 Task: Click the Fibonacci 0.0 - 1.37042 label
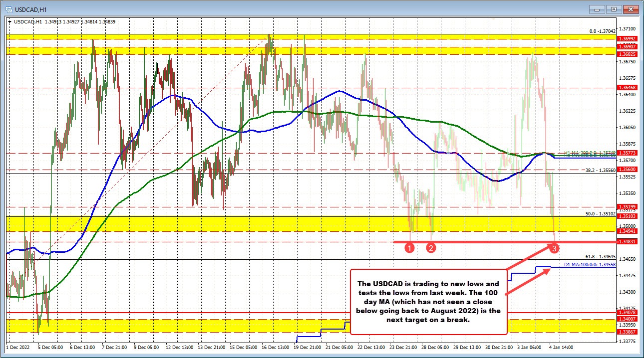603,31
